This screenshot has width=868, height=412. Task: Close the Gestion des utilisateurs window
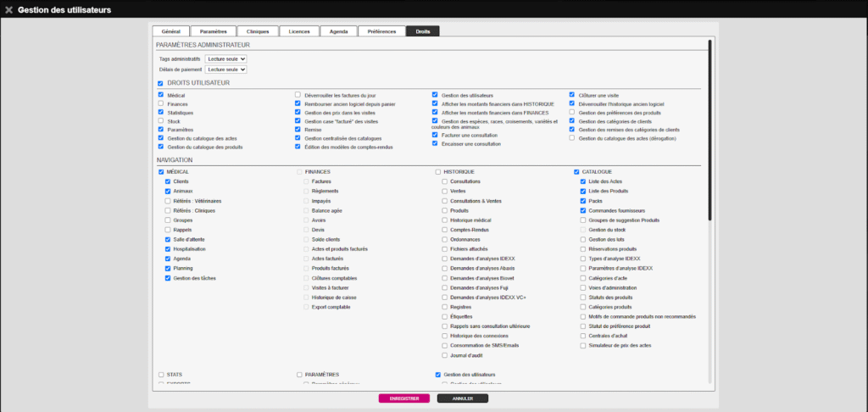(8, 10)
